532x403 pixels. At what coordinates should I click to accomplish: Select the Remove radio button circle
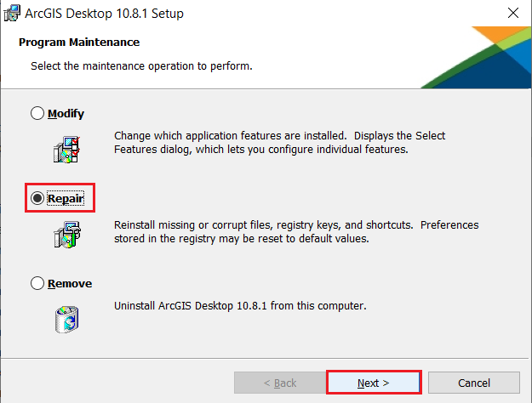[x=37, y=283]
